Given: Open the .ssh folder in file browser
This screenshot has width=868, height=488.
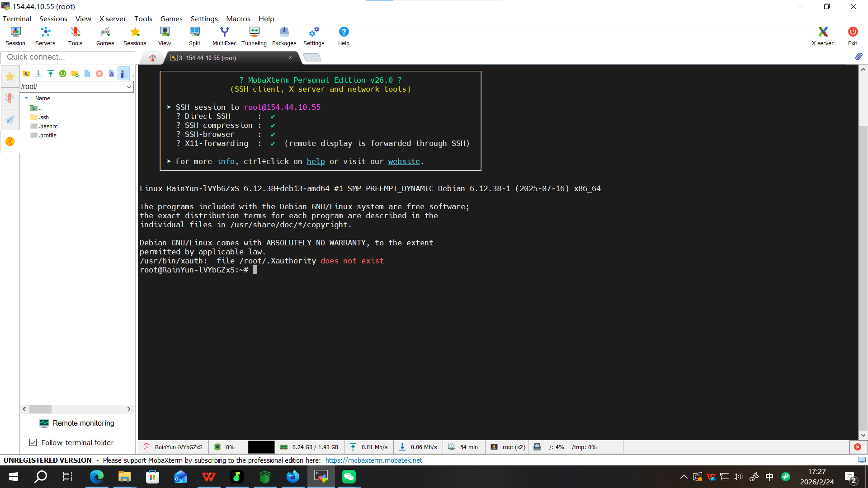Looking at the screenshot, I should tap(43, 117).
